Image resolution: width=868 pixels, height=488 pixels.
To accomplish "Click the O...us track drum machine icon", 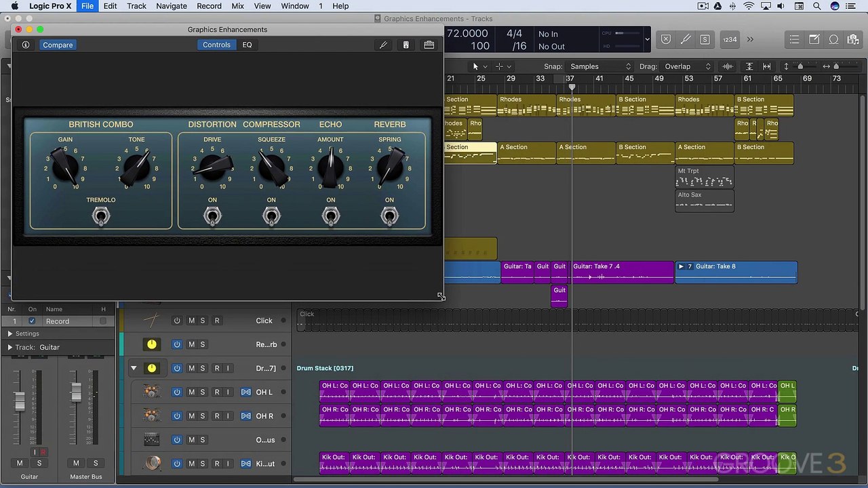I will pyautogui.click(x=151, y=439).
